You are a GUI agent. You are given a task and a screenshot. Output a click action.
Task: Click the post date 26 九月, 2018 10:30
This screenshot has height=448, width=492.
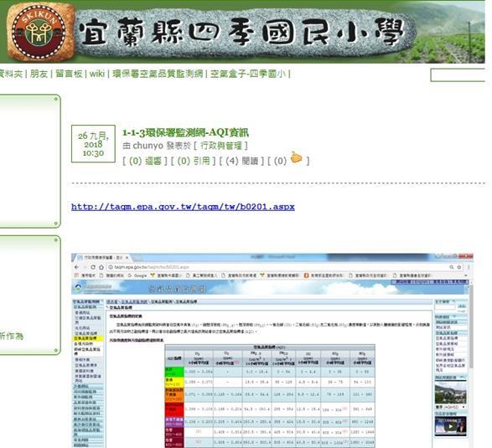point(93,144)
